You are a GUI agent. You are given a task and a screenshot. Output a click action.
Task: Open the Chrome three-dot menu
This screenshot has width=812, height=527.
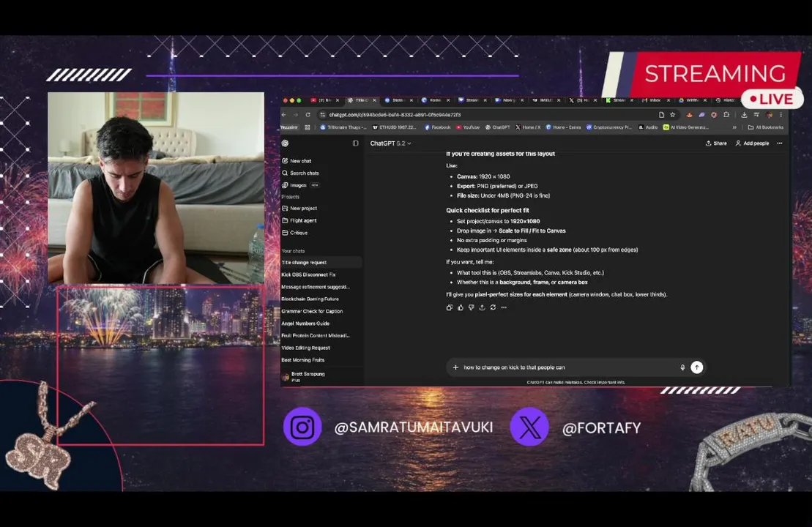[781, 115]
